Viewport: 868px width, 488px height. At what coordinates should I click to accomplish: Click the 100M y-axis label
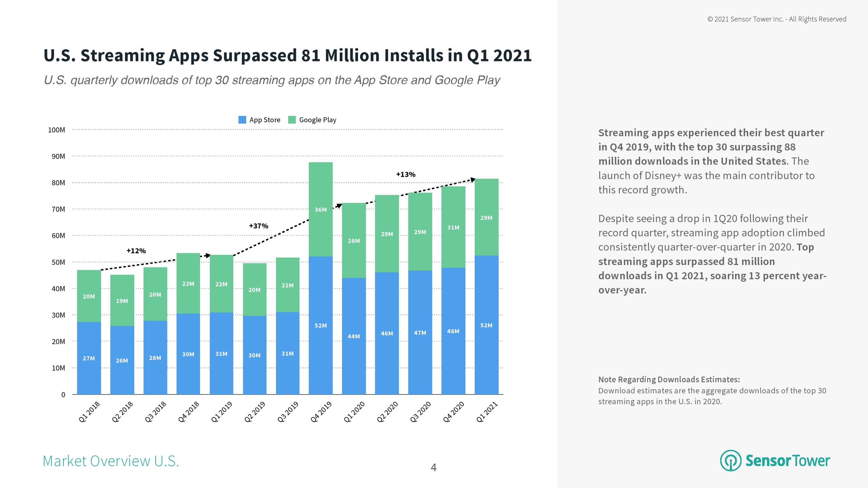57,130
